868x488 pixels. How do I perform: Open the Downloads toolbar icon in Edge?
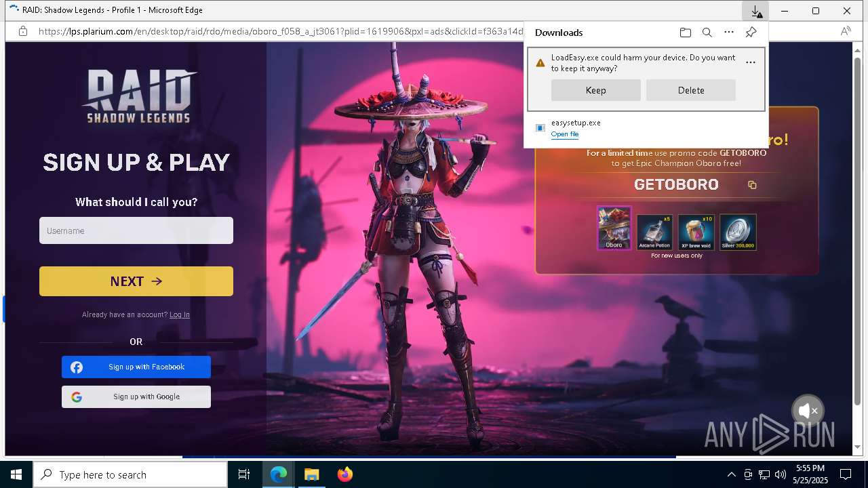pos(755,11)
